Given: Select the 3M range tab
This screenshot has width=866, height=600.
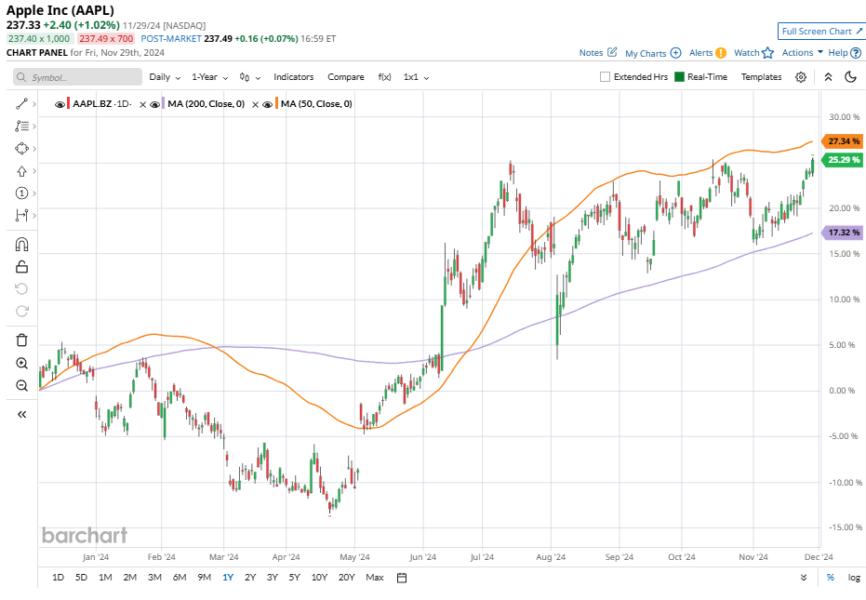Looking at the screenshot, I should 155,578.
